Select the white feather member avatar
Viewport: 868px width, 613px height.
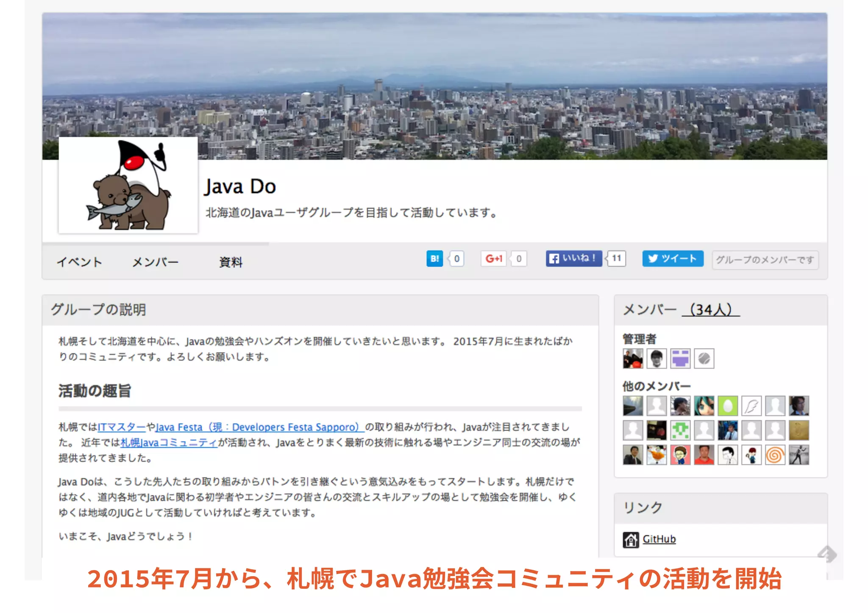click(751, 406)
